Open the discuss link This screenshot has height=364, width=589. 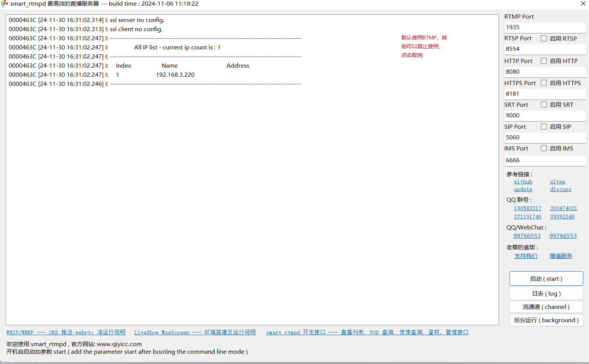click(x=560, y=189)
